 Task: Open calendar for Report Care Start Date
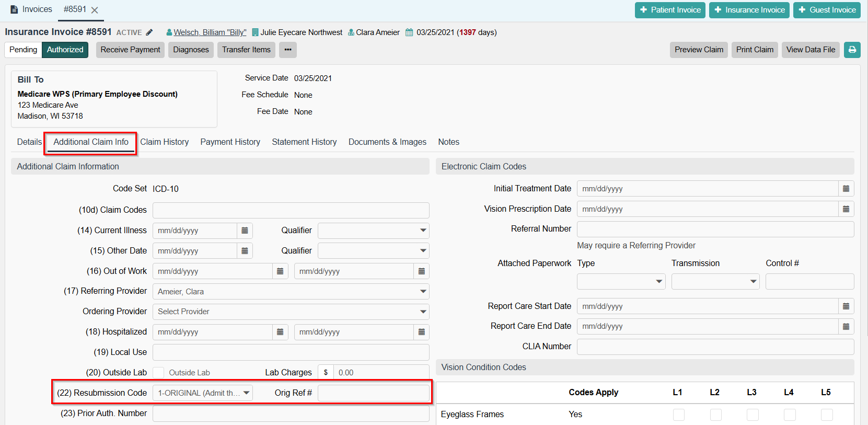click(846, 306)
